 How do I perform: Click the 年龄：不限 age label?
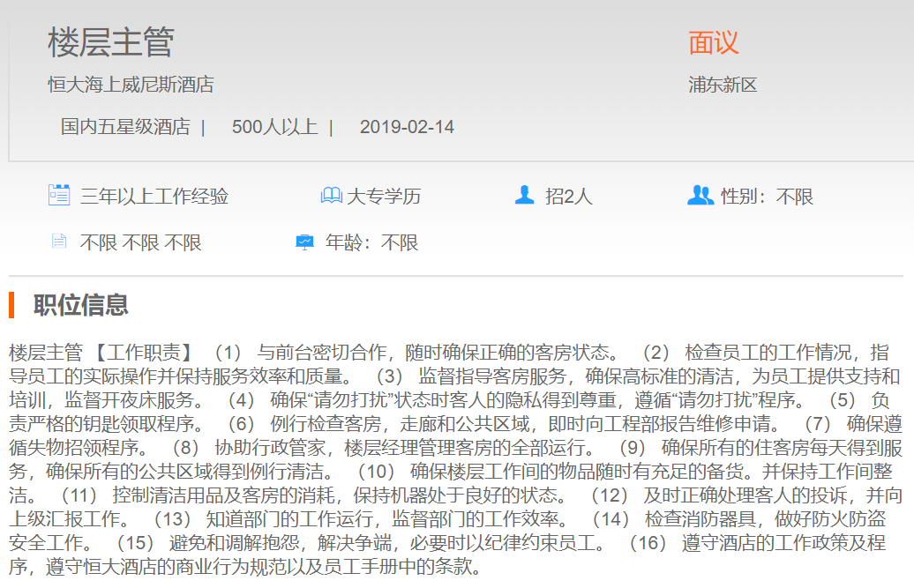coord(371,242)
